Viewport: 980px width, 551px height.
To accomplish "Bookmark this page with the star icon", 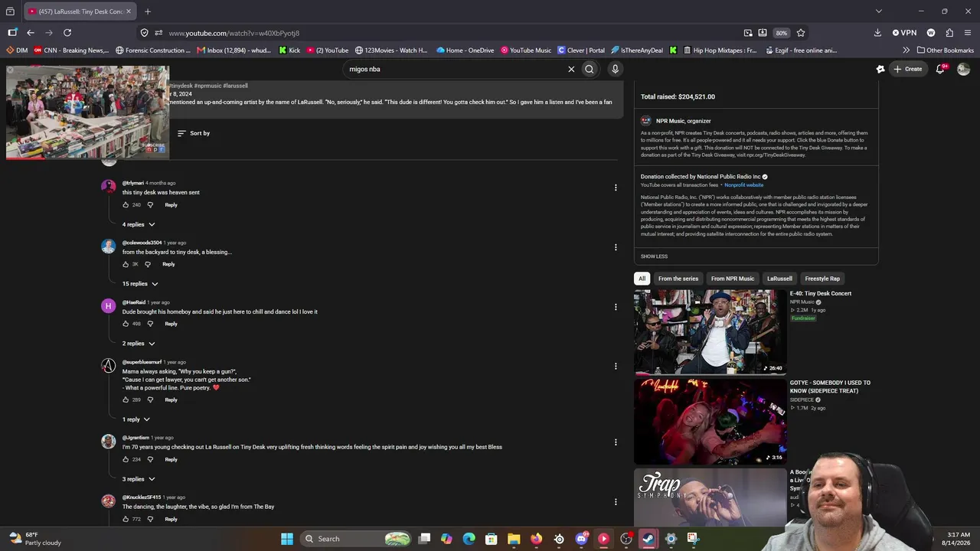I will pyautogui.click(x=801, y=33).
